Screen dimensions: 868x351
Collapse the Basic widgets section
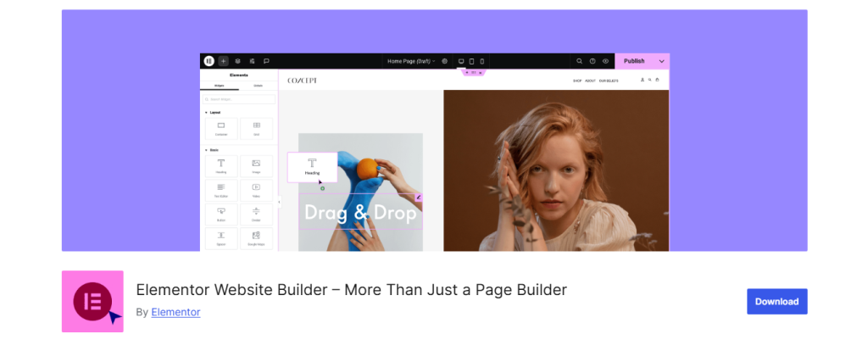click(x=206, y=150)
